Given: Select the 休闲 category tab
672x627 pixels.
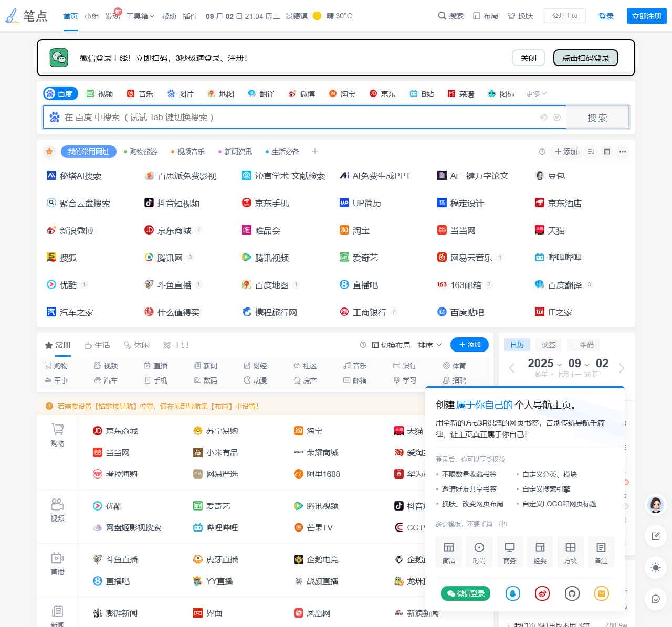Looking at the screenshot, I should click(137, 345).
